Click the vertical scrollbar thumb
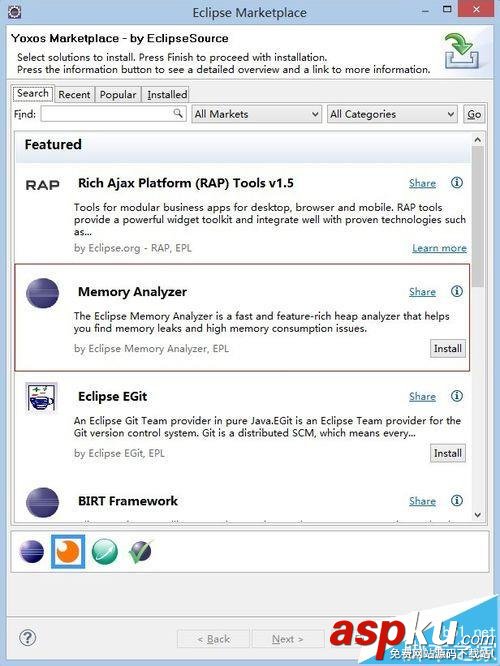This screenshot has height=666, width=500. [477, 217]
